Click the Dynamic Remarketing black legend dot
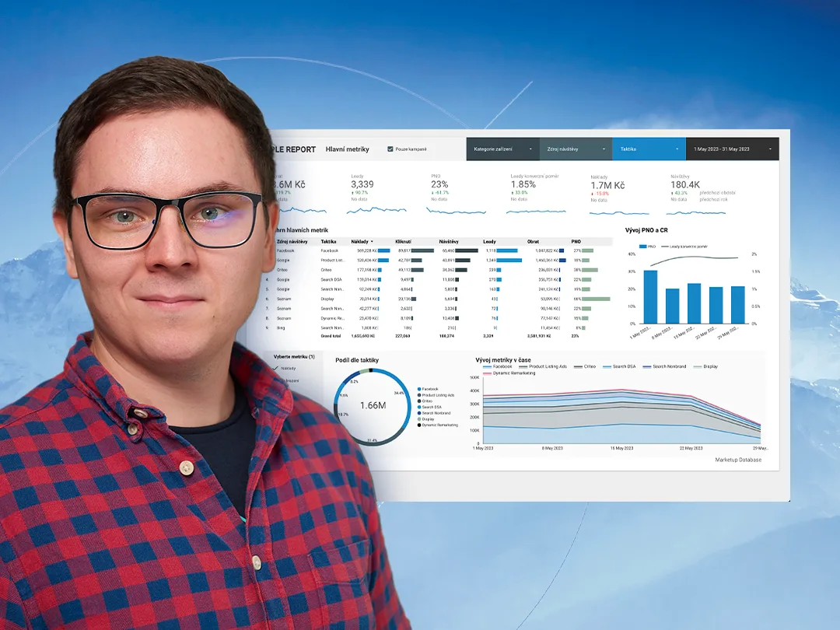 [419, 425]
